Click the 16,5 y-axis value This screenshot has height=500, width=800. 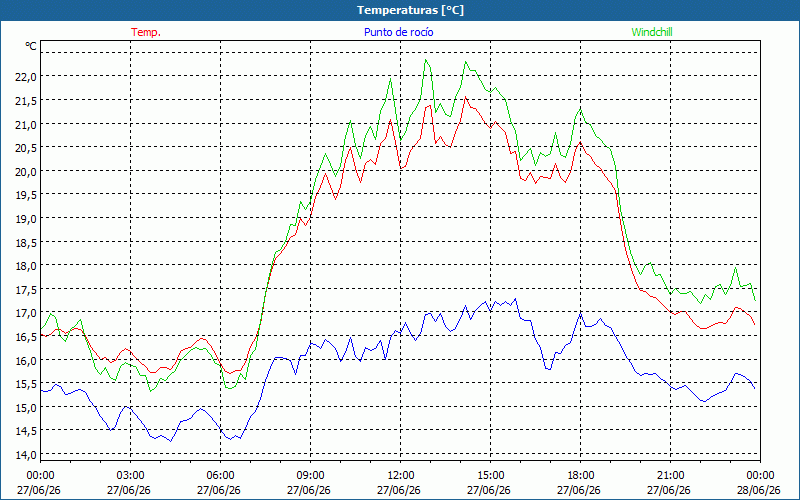pyautogui.click(x=26, y=336)
